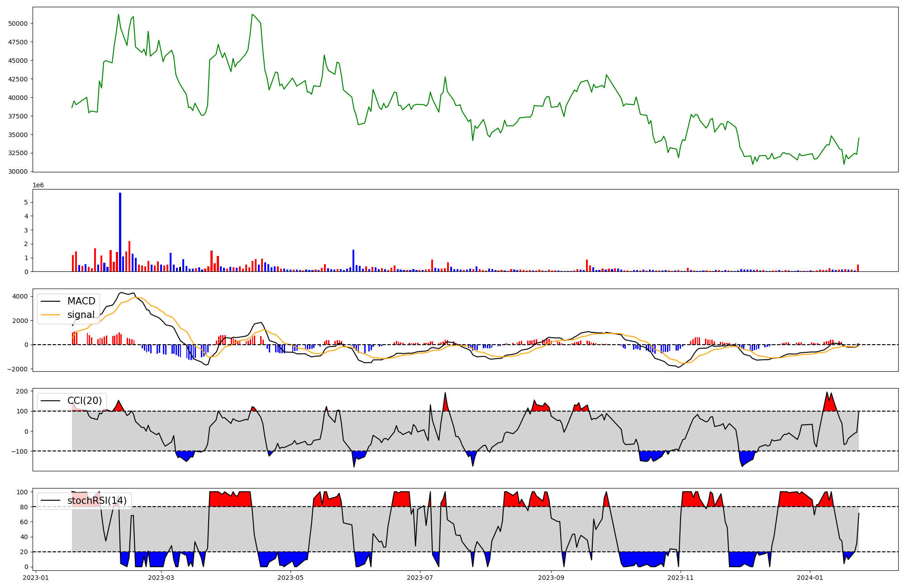Click the 2023-01 x-axis date label
Image resolution: width=905 pixels, height=588 pixels.
coord(36,578)
